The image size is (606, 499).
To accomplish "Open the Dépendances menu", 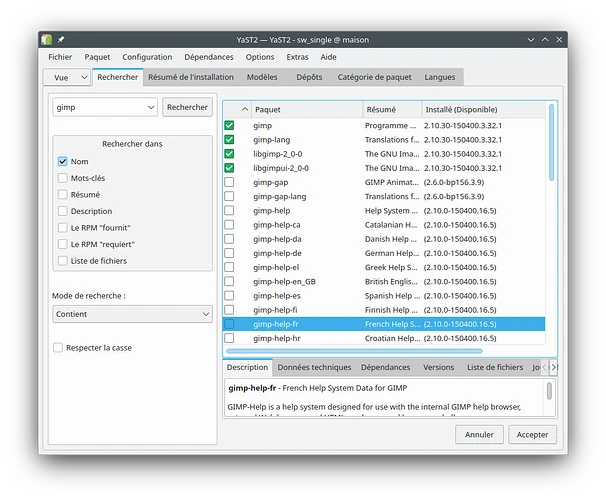I will point(209,57).
